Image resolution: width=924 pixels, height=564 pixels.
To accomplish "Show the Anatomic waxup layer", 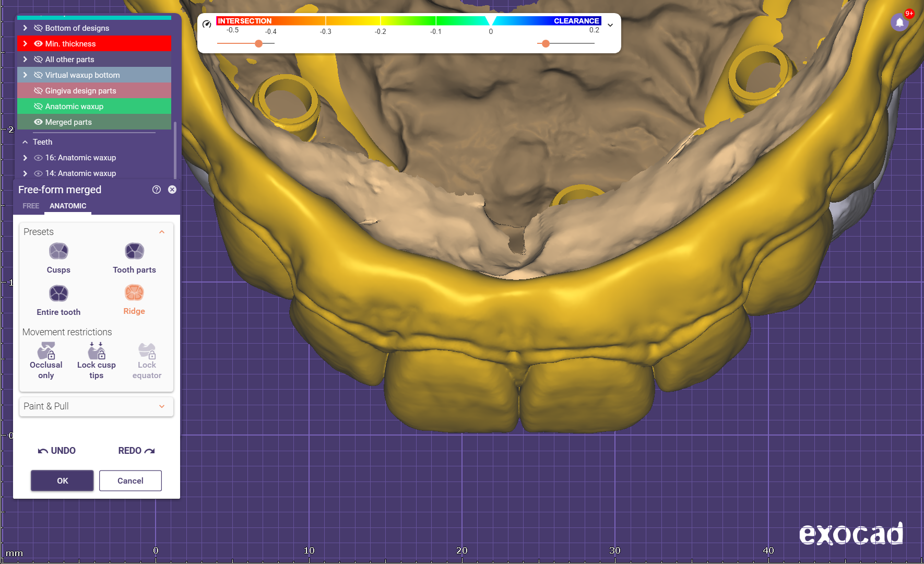I will [38, 107].
